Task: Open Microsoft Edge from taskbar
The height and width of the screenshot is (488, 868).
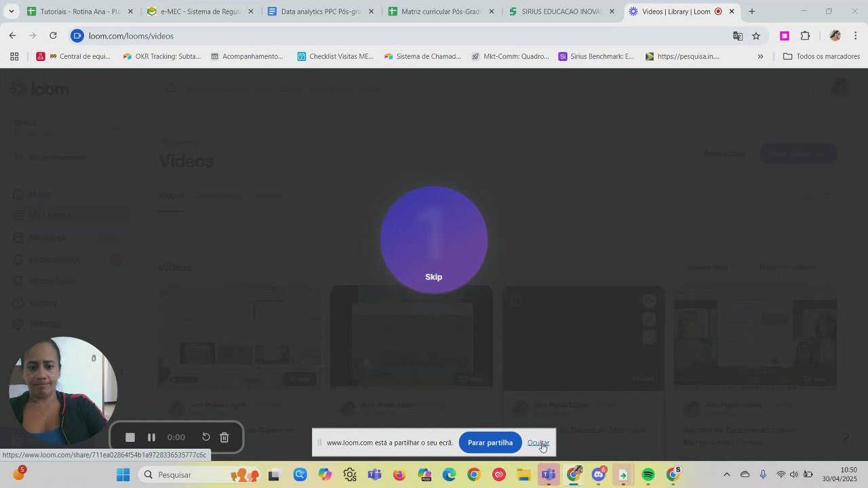Action: (x=449, y=474)
